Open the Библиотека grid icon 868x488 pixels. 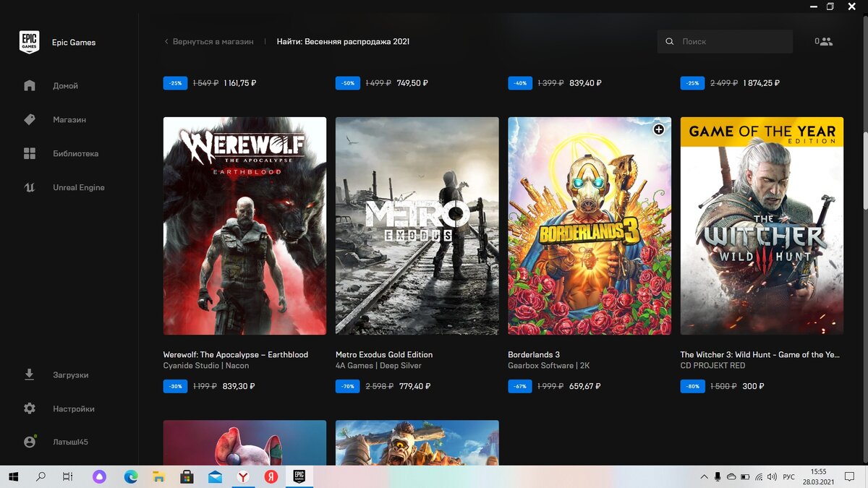tap(30, 153)
